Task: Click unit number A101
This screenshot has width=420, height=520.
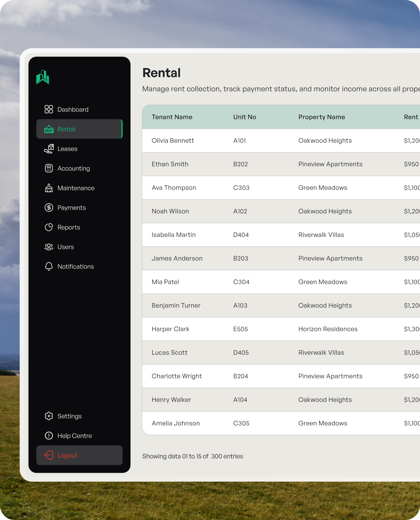Action: (x=239, y=141)
